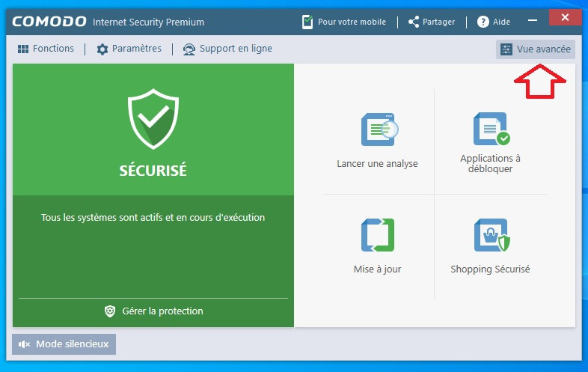Viewport: 588px width, 372px height.
Task: Click the Partager share option
Action: [432, 22]
